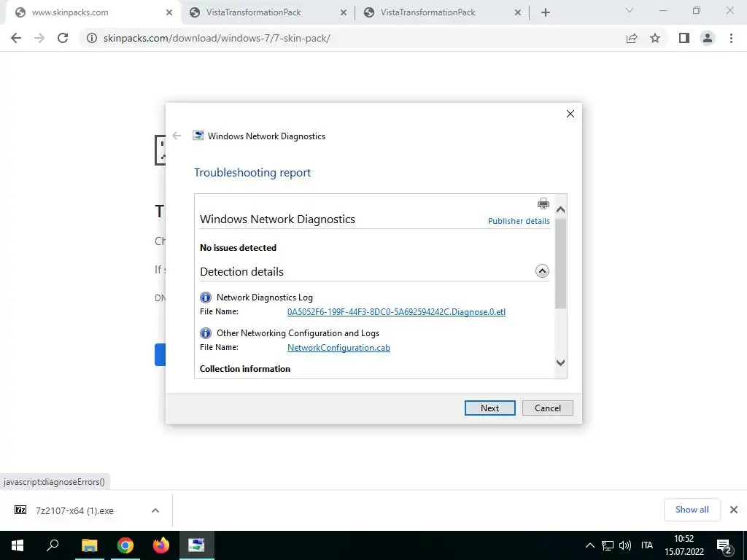This screenshot has height=560, width=747.
Task: View site information icon in address bar
Action: tap(92, 38)
